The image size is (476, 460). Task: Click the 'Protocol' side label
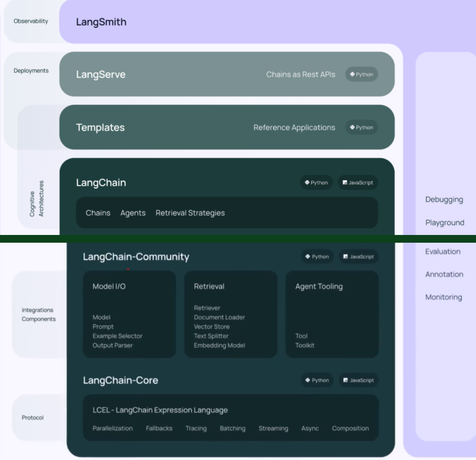(32, 418)
